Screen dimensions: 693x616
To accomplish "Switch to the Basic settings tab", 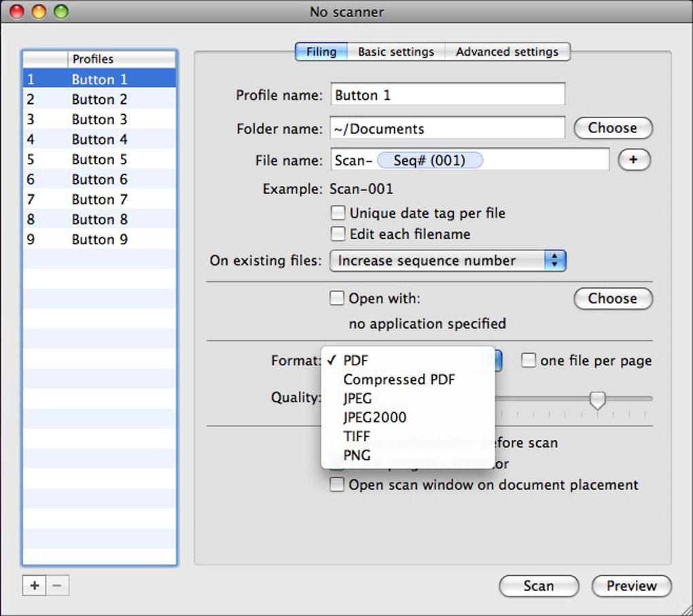I will click(395, 52).
